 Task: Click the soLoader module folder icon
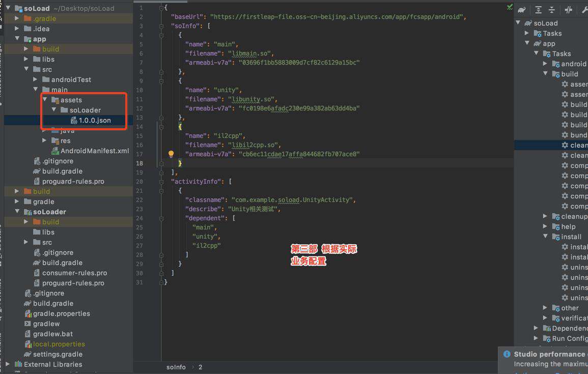[28, 212]
